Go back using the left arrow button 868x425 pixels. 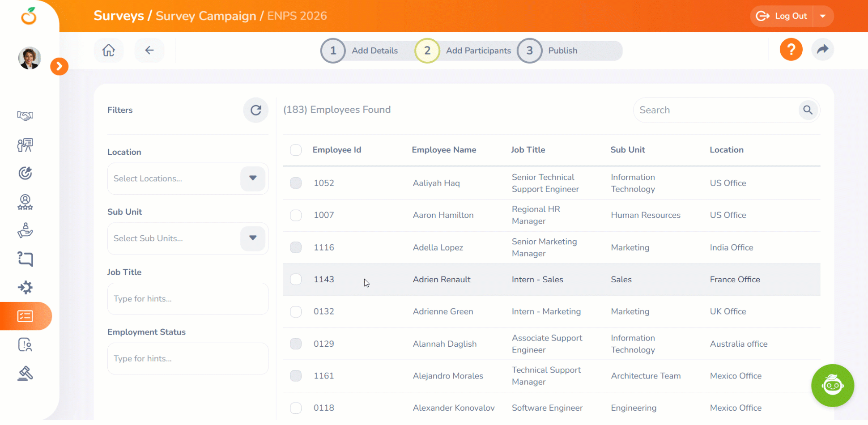pos(149,50)
